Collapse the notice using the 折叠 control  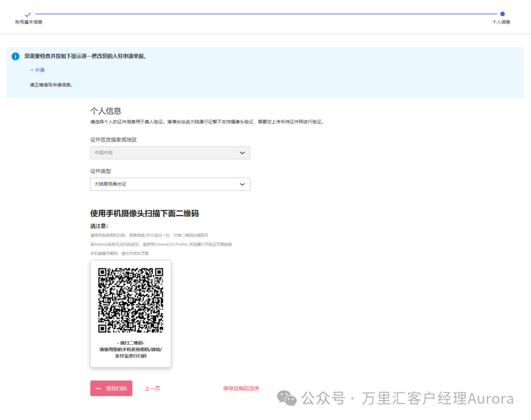[x=39, y=69]
